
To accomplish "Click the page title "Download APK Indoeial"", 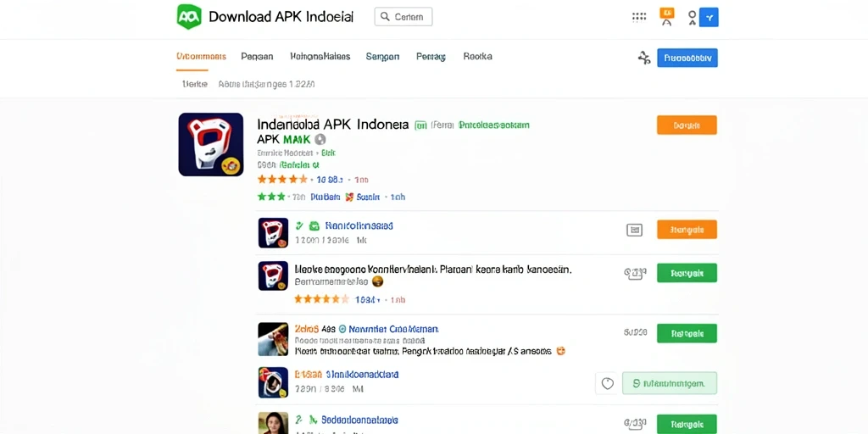I will [281, 17].
